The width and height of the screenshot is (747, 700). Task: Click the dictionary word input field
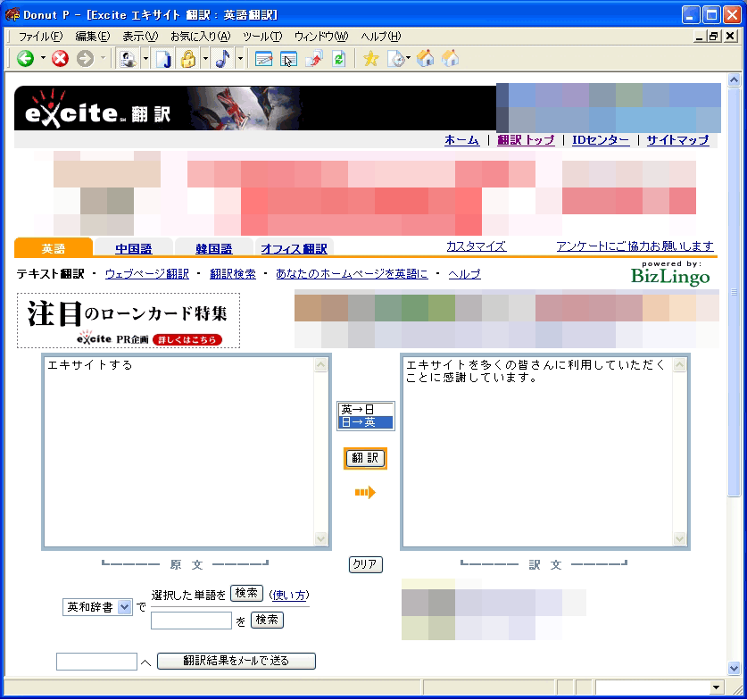192,621
